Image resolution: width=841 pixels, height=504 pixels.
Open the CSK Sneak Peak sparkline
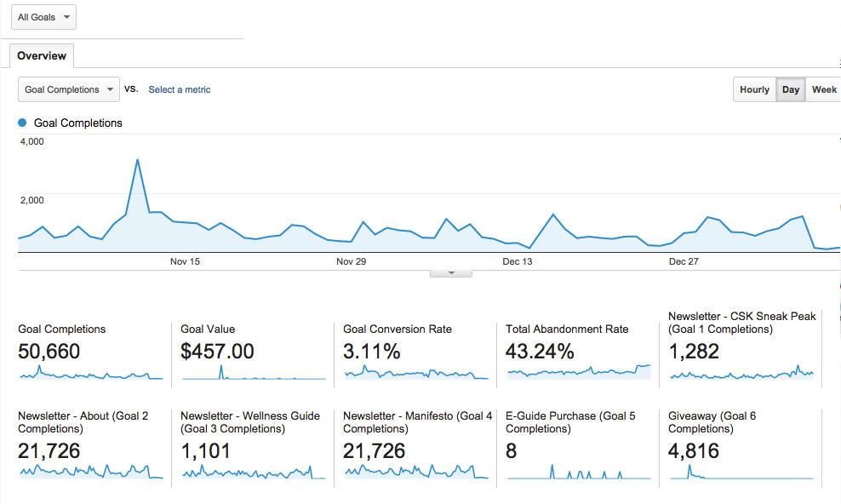[741, 374]
